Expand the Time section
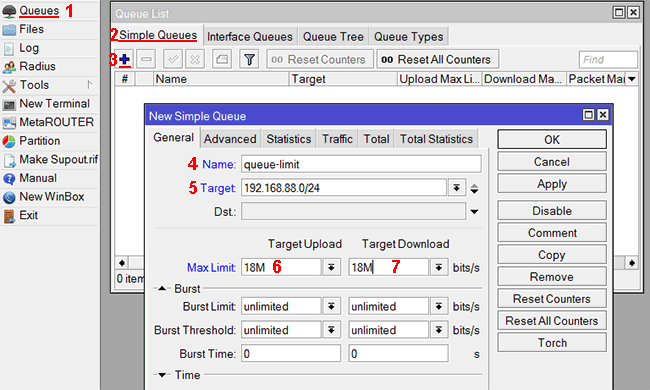This screenshot has height=390, width=650. coord(162,375)
